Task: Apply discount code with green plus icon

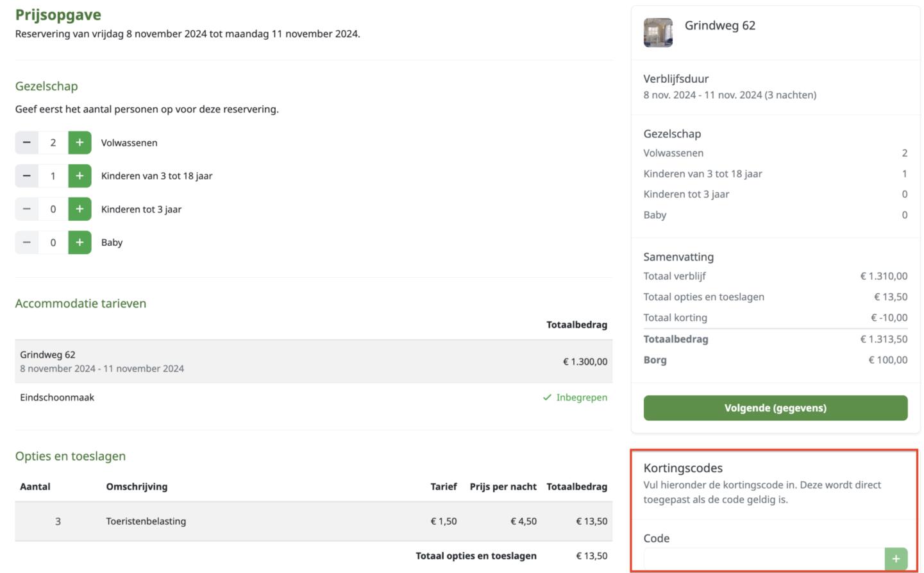Action: [x=896, y=559]
